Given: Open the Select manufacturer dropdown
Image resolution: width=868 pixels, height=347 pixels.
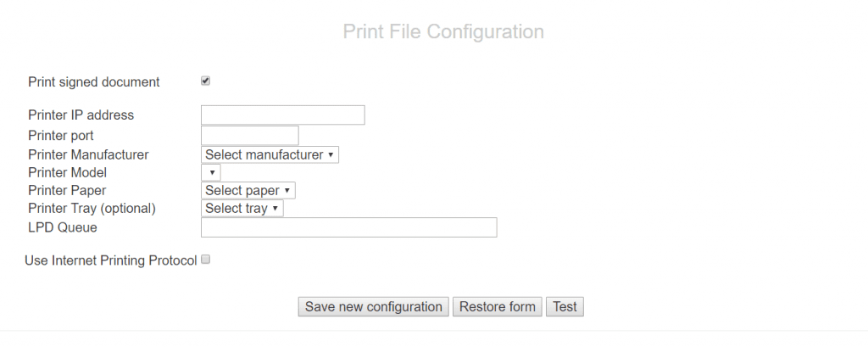Looking at the screenshot, I should [270, 155].
